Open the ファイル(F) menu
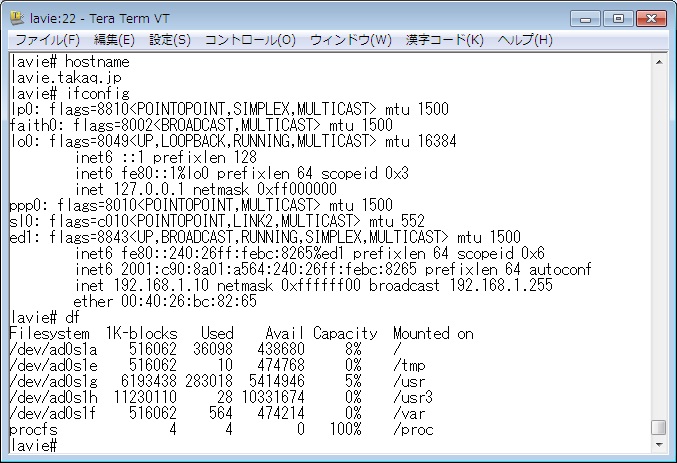Image resolution: width=677 pixels, height=463 pixels. tap(47, 40)
